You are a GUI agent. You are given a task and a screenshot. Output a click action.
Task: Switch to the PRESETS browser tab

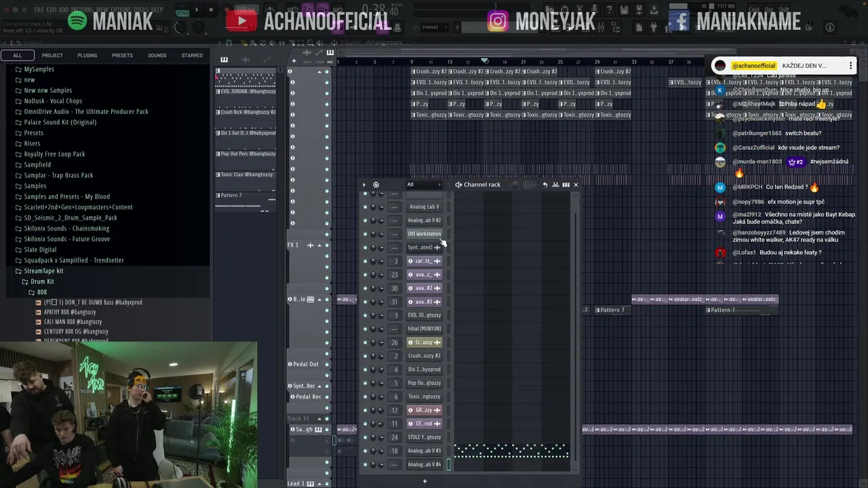pos(122,56)
